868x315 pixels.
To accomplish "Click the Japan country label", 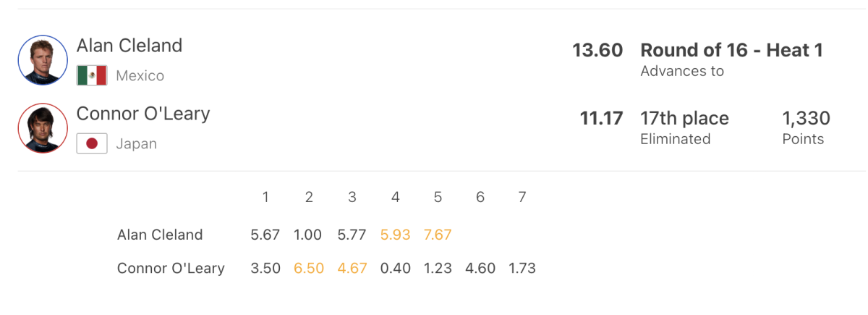I will coord(137,144).
